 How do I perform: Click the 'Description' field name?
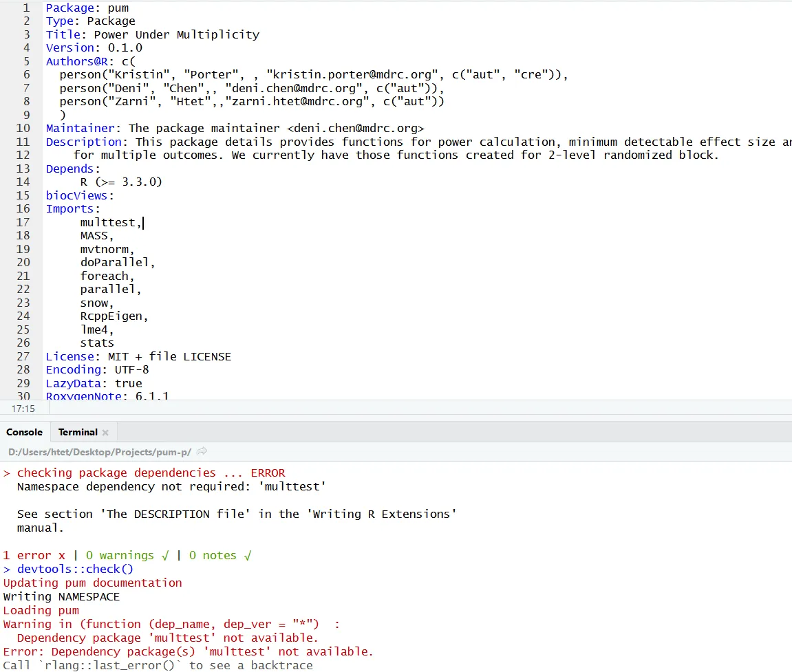[84, 142]
